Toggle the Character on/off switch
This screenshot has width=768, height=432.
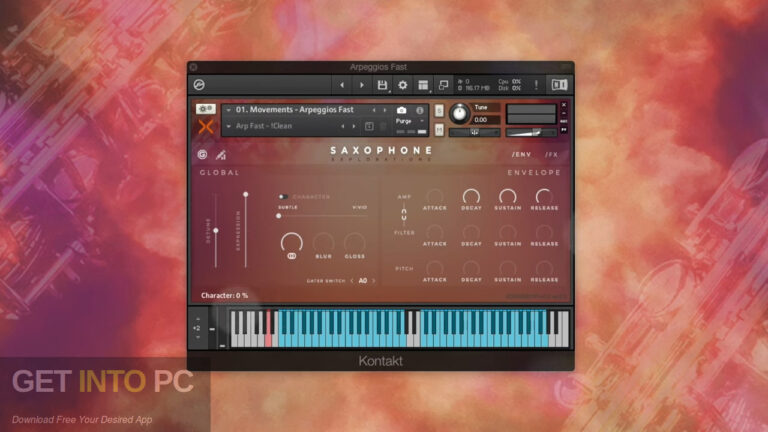[x=283, y=197]
